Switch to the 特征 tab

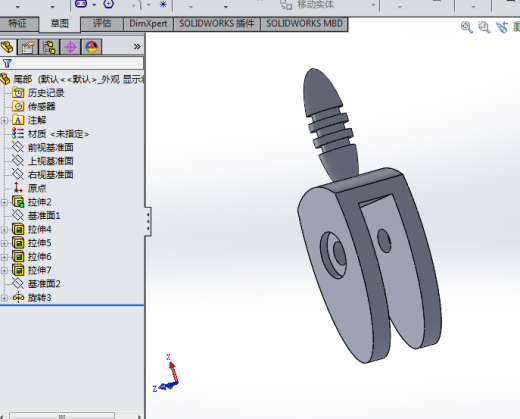[x=18, y=24]
